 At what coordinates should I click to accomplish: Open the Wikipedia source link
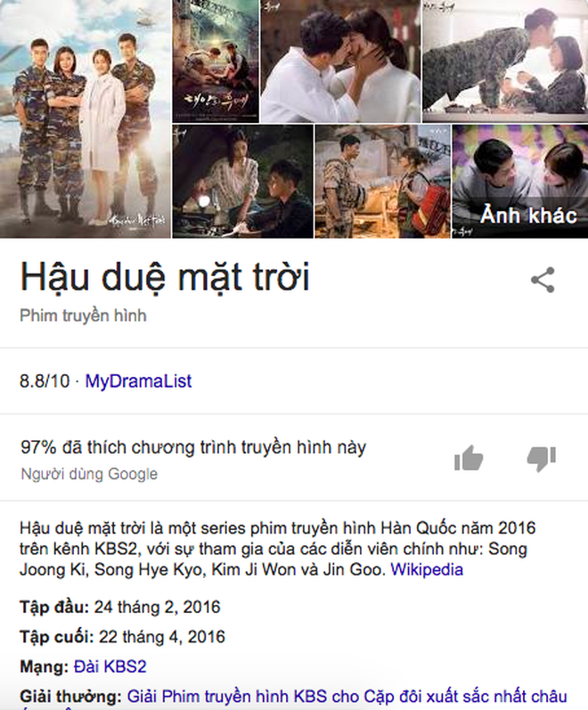tap(427, 569)
